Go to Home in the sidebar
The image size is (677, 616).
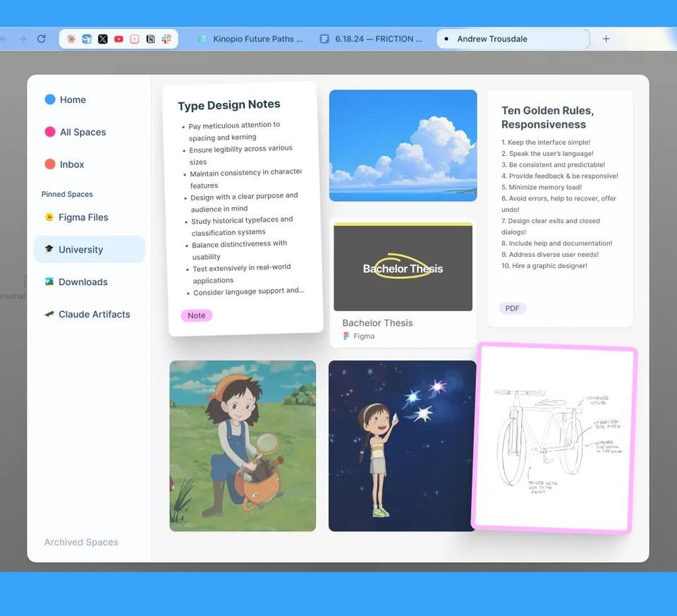(72, 99)
